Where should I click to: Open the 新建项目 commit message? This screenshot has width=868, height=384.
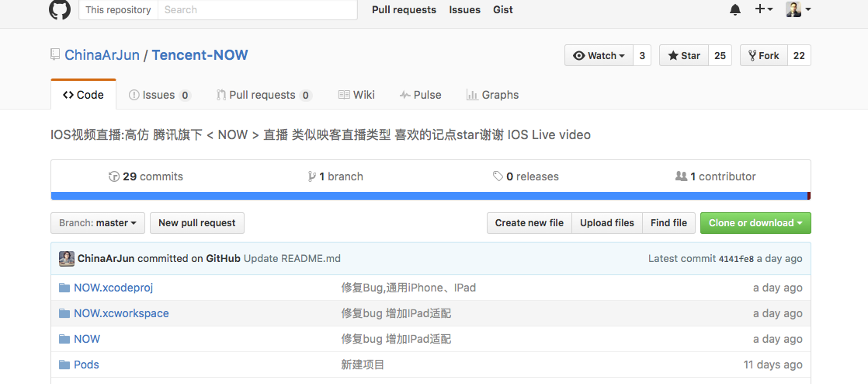click(363, 364)
